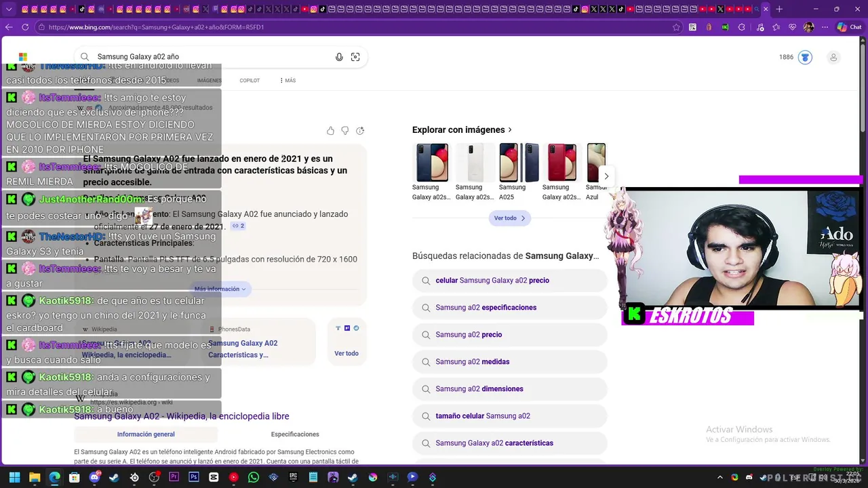Click the Microsoft logo on Bing
This screenshot has height=488, width=868.
click(x=23, y=57)
